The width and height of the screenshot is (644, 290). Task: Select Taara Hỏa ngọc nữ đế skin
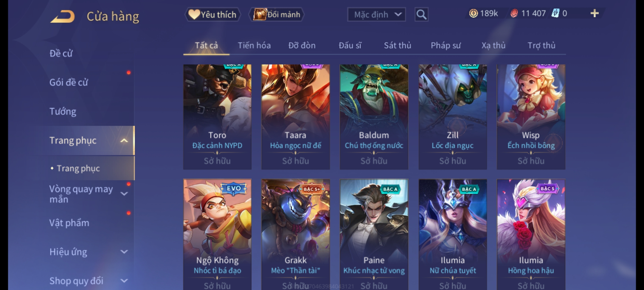[x=295, y=117]
